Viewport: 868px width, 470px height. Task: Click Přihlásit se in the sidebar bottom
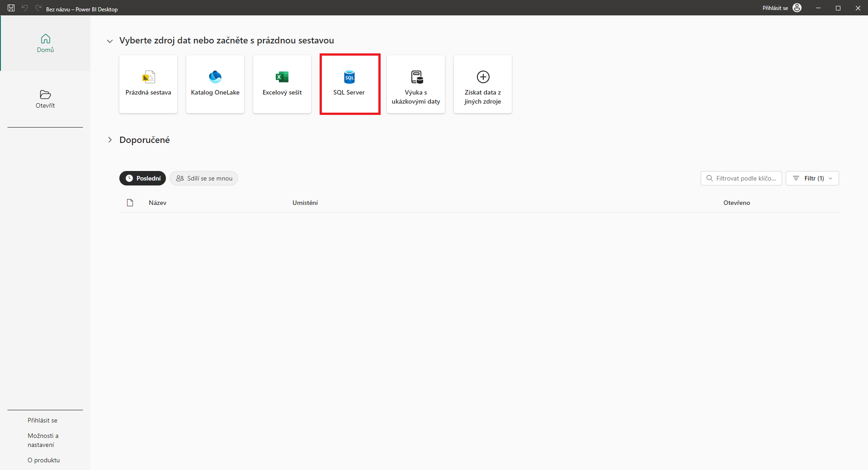pos(42,420)
